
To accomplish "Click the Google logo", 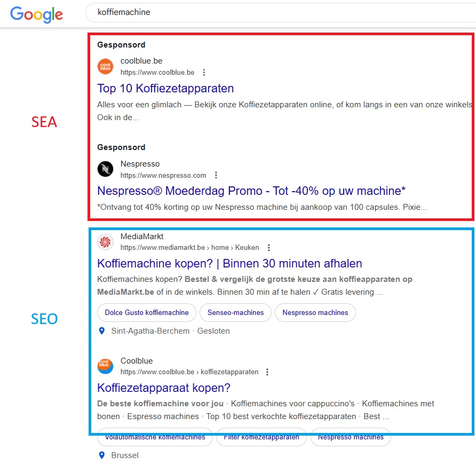I will click(x=36, y=14).
